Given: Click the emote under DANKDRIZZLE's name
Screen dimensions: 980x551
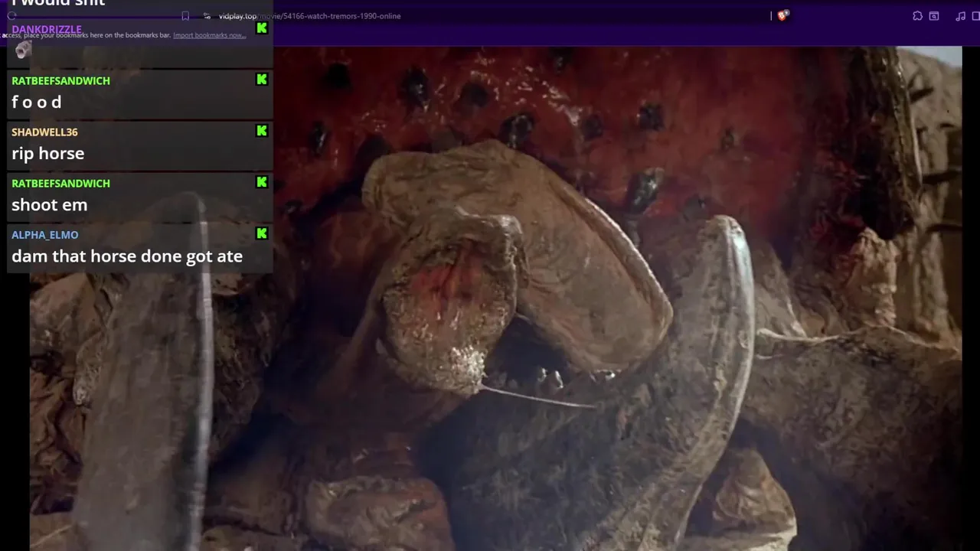Looking at the screenshot, I should [x=23, y=51].
